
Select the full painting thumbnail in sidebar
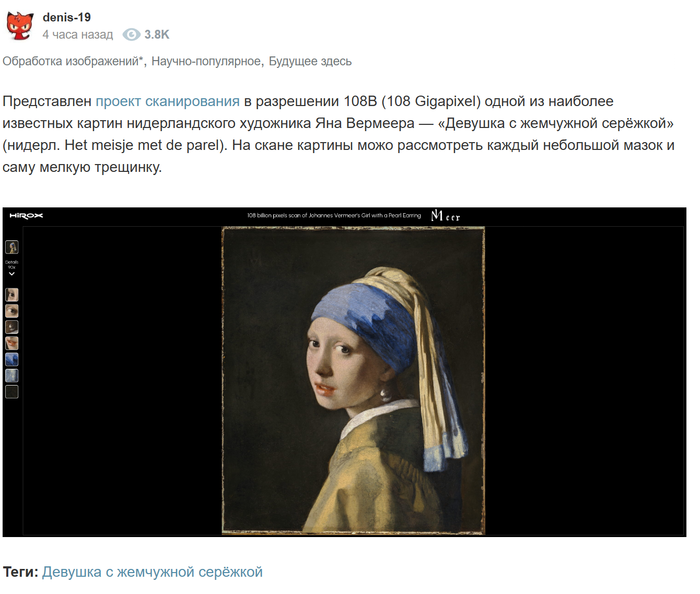coord(12,247)
